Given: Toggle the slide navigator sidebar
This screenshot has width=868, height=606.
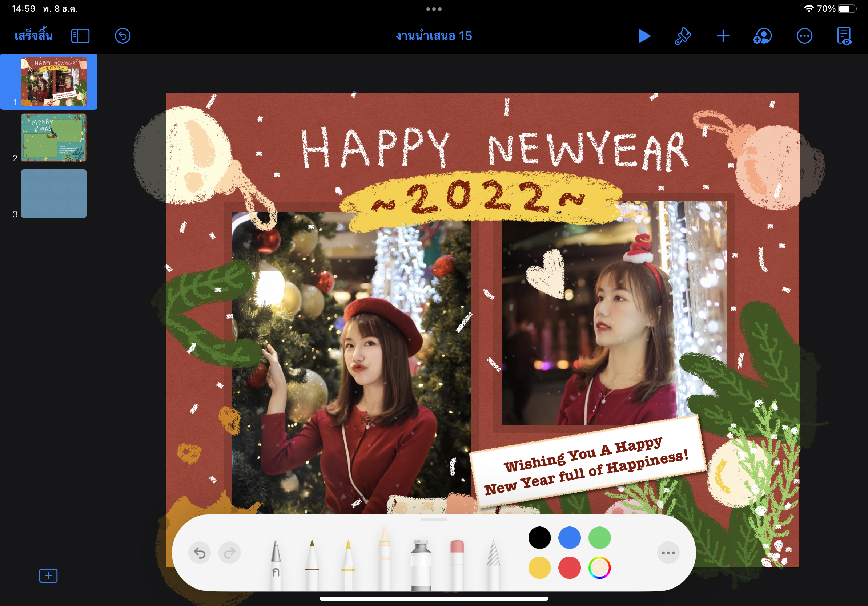Looking at the screenshot, I should pos(80,36).
